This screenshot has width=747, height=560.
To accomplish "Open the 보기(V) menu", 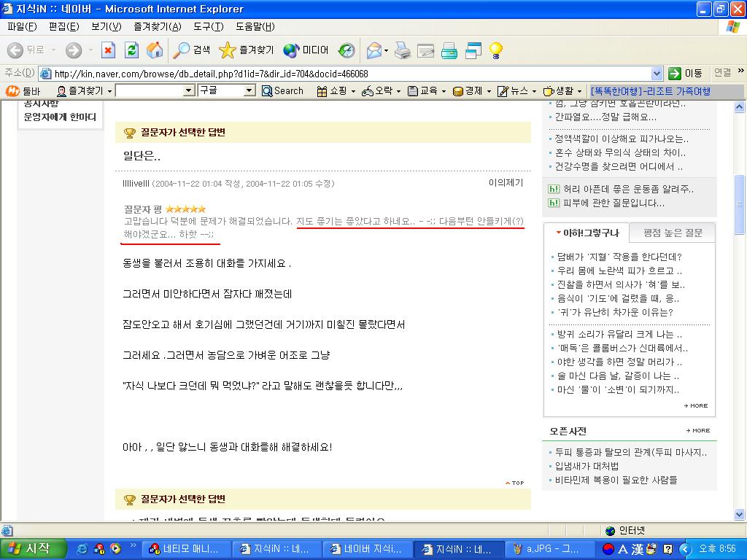I will pyautogui.click(x=106, y=27).
